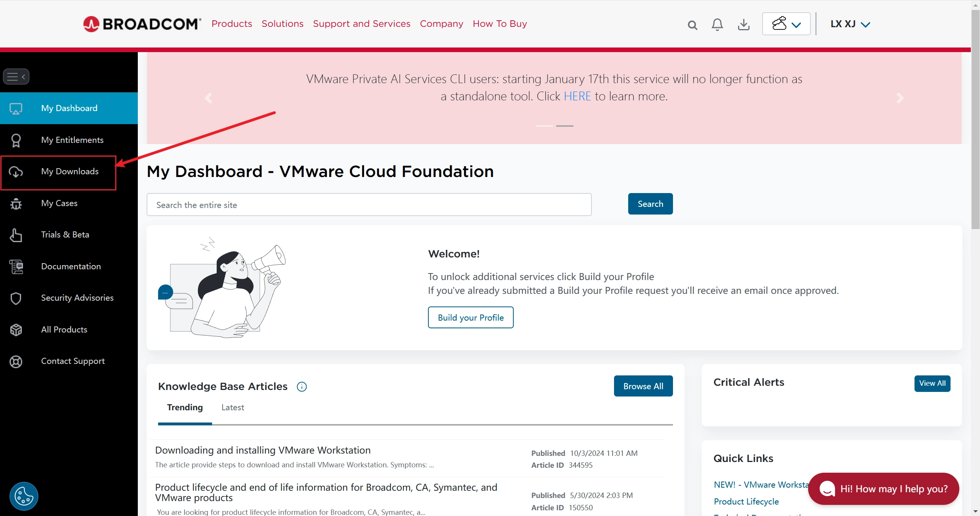The width and height of the screenshot is (980, 516).
Task: Open the chat bubble help widget
Action: (883, 488)
